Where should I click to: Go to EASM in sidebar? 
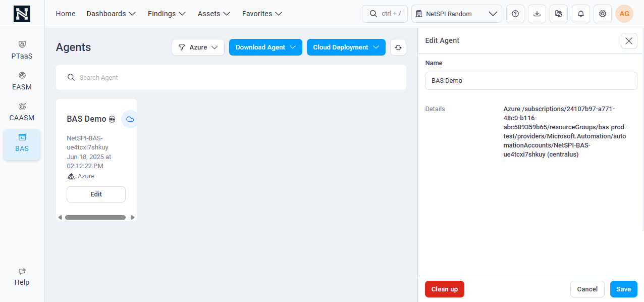(22, 81)
